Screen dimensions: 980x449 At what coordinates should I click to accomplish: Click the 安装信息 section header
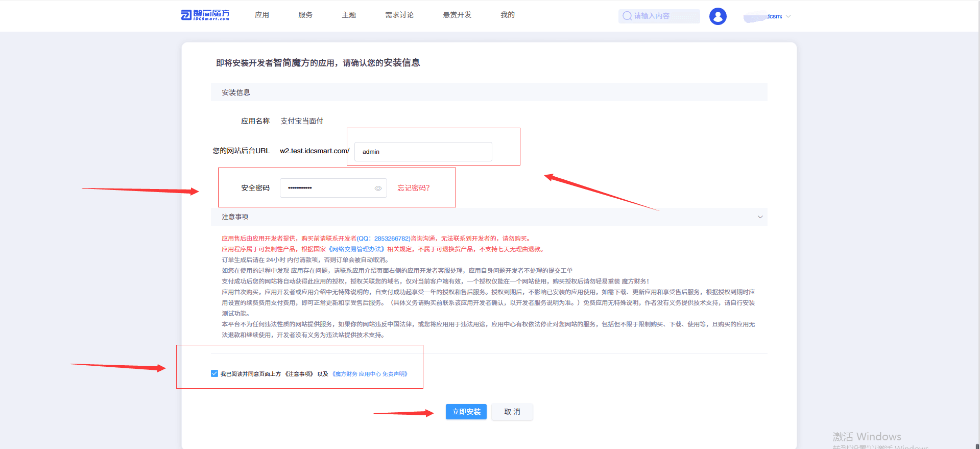coord(489,92)
